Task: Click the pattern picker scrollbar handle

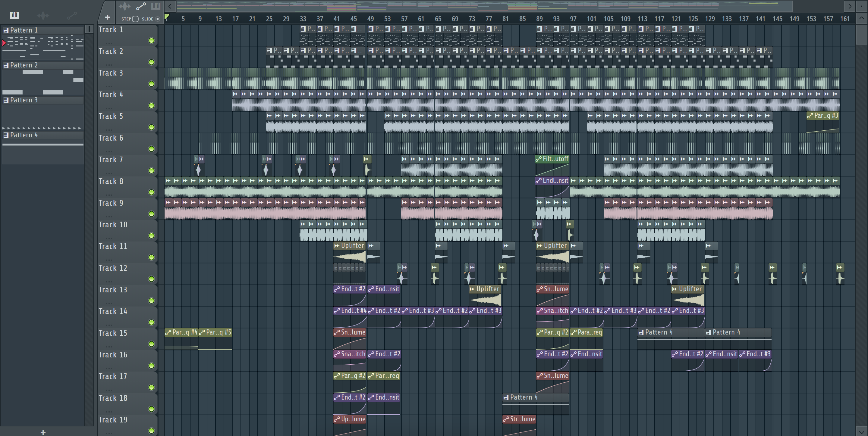Action: [x=89, y=29]
